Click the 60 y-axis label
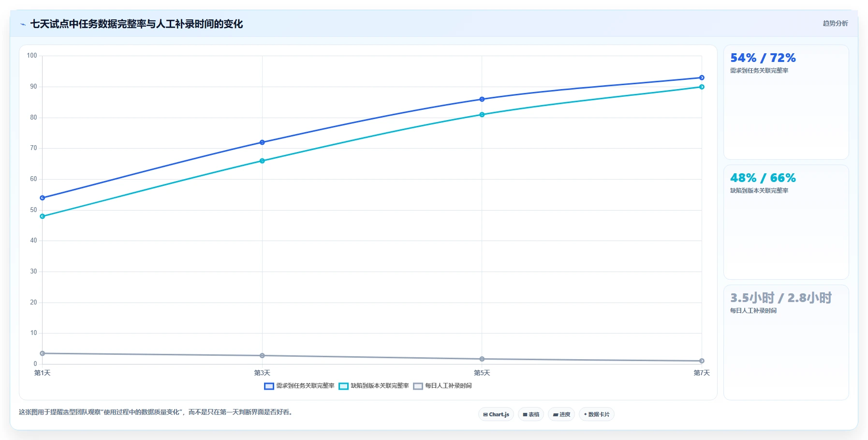Screen dimensions: 868x440 pos(33,179)
